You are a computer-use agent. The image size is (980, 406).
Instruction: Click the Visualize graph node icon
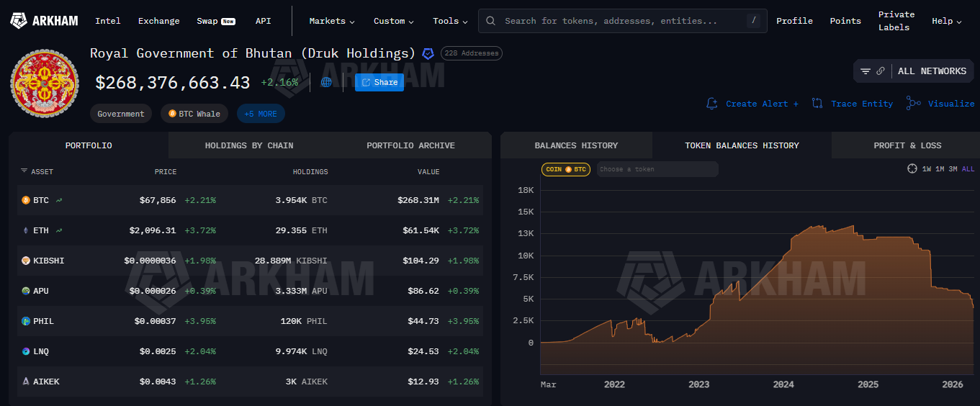click(x=913, y=104)
